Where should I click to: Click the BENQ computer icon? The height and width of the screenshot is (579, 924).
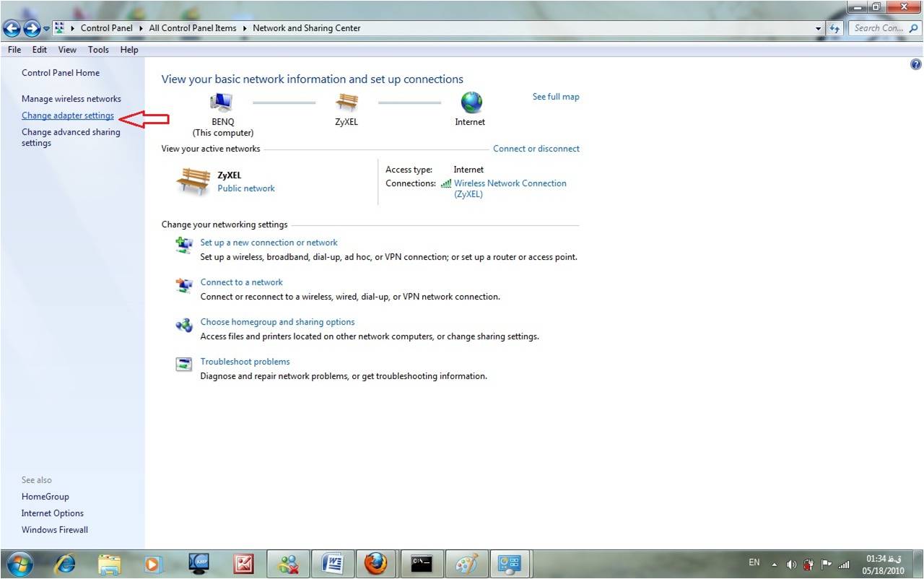[222, 103]
